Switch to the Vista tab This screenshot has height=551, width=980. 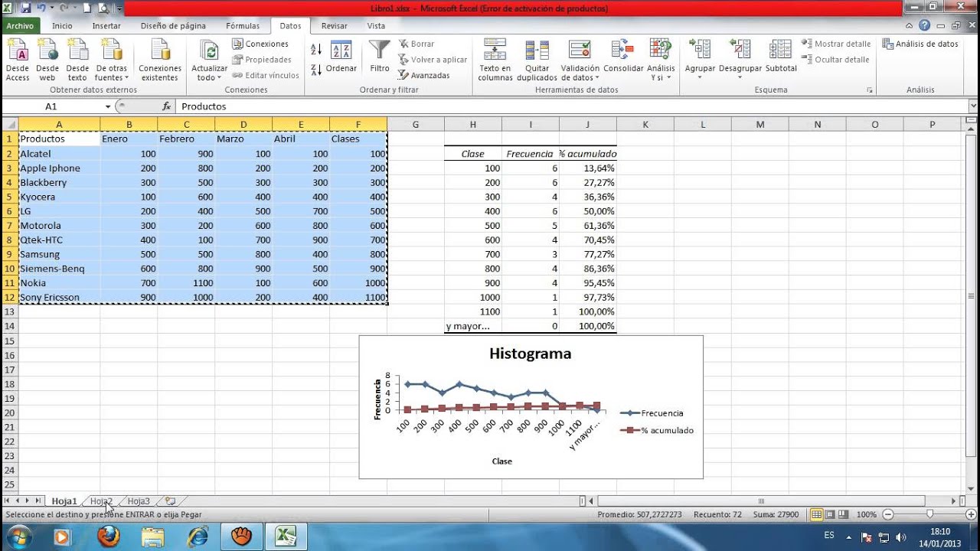[376, 25]
